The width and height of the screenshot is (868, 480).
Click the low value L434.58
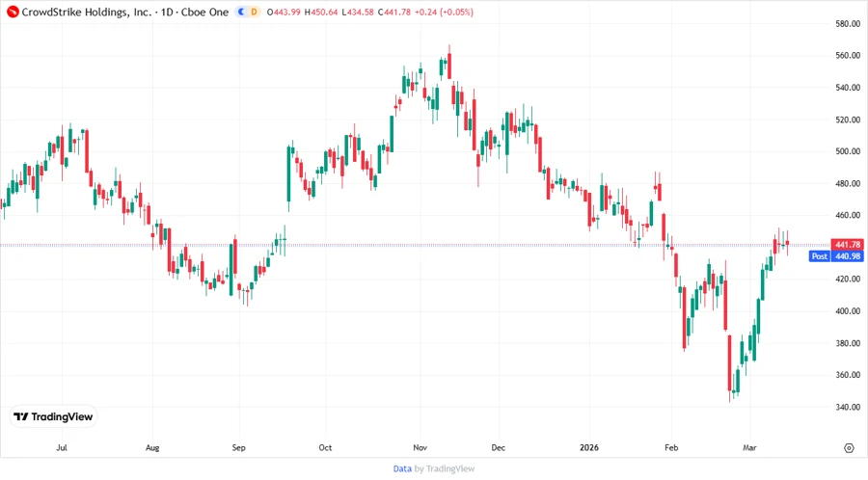tap(358, 13)
